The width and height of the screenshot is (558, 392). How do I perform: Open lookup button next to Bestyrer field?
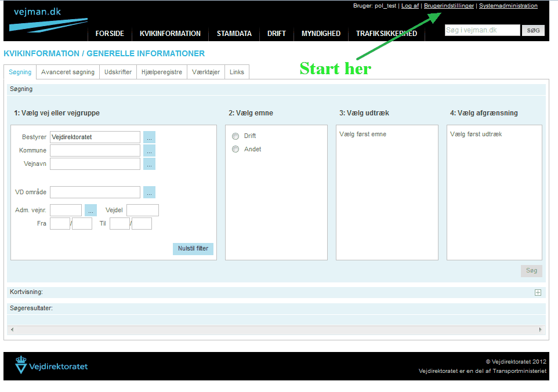tap(149, 137)
